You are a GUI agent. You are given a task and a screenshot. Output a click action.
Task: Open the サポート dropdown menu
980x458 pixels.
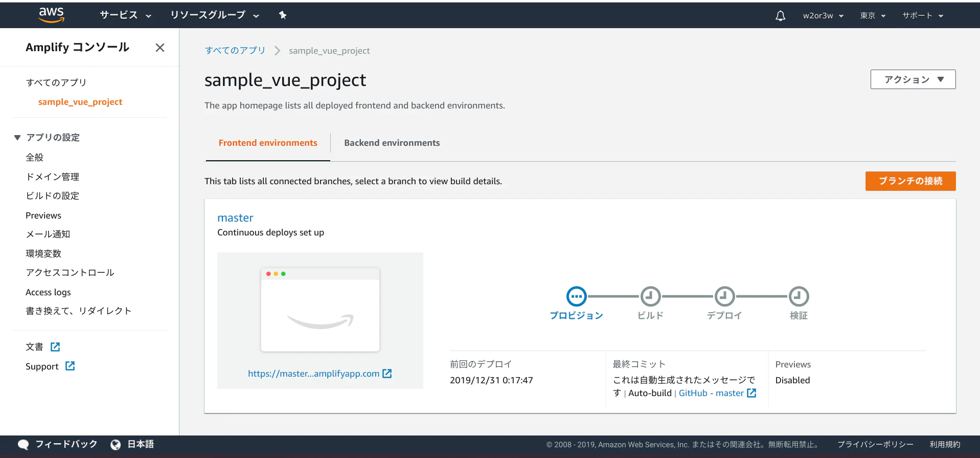pos(923,16)
